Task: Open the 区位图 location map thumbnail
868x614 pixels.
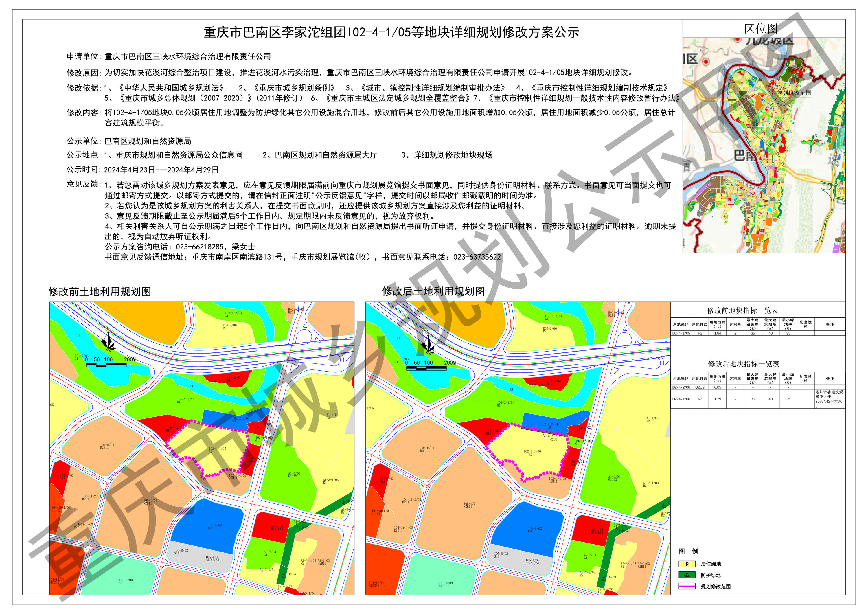Action: point(764,145)
